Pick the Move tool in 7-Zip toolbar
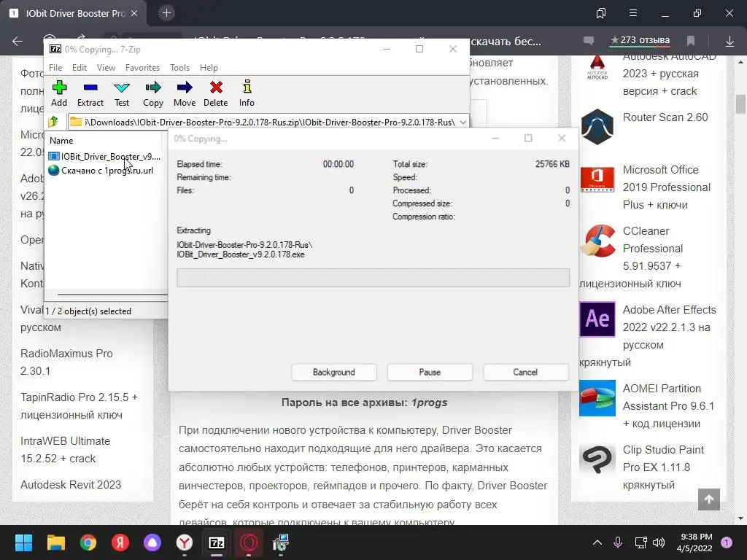 click(x=185, y=93)
